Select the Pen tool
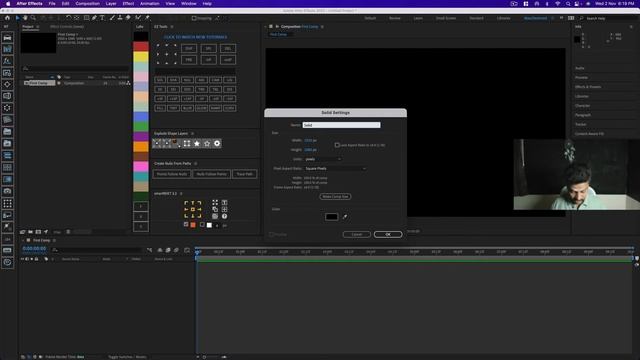Viewport: 640px width, 360px height. pos(94,18)
